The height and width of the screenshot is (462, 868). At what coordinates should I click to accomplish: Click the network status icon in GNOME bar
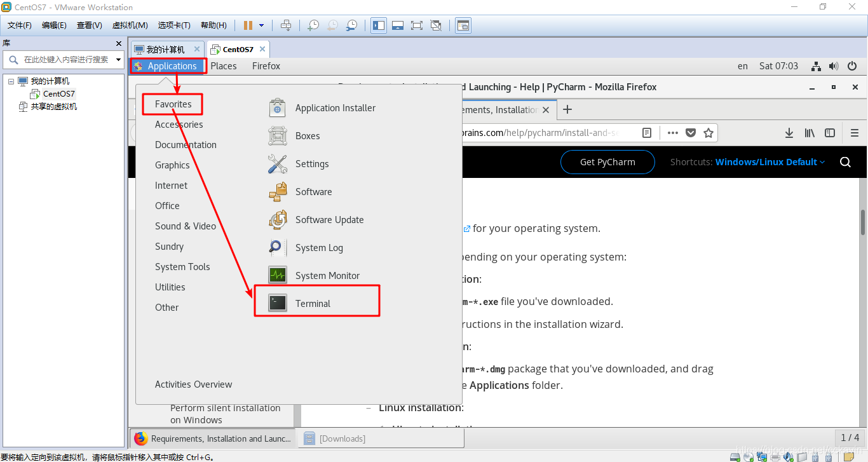click(x=817, y=66)
